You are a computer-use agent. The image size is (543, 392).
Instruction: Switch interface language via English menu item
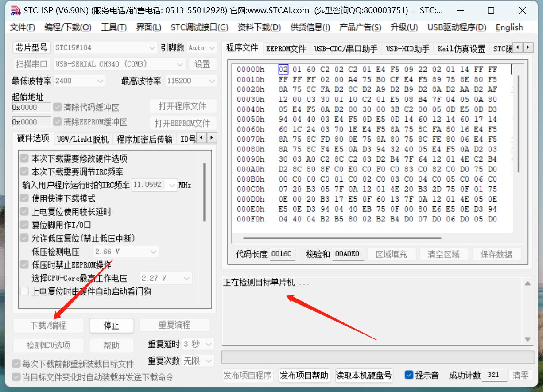click(x=508, y=27)
